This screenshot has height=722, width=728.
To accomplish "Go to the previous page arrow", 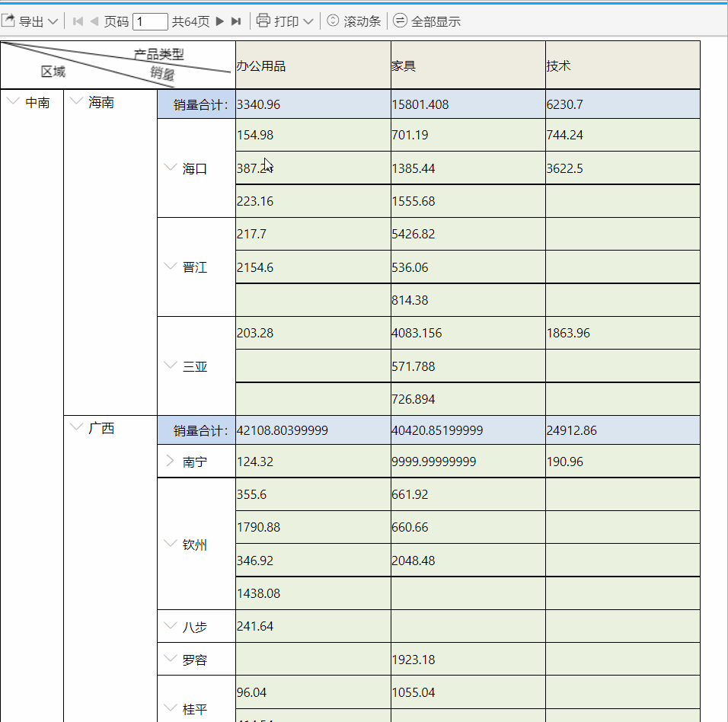I will (x=94, y=21).
